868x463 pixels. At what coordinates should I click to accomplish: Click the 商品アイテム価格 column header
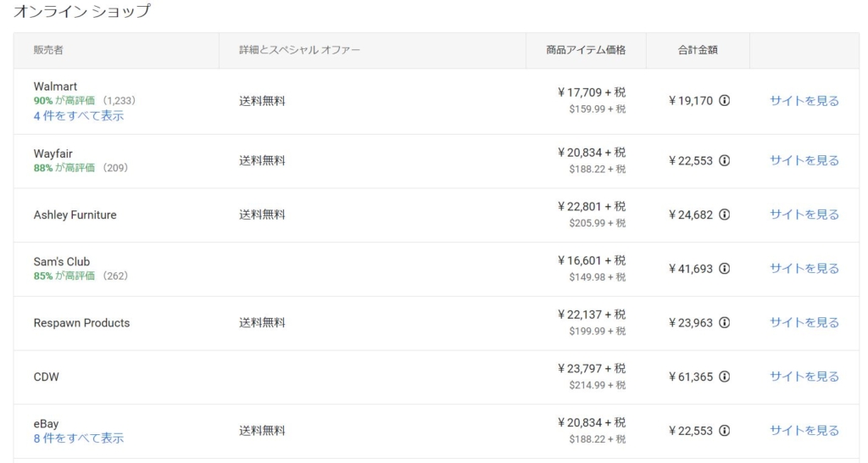[586, 50]
